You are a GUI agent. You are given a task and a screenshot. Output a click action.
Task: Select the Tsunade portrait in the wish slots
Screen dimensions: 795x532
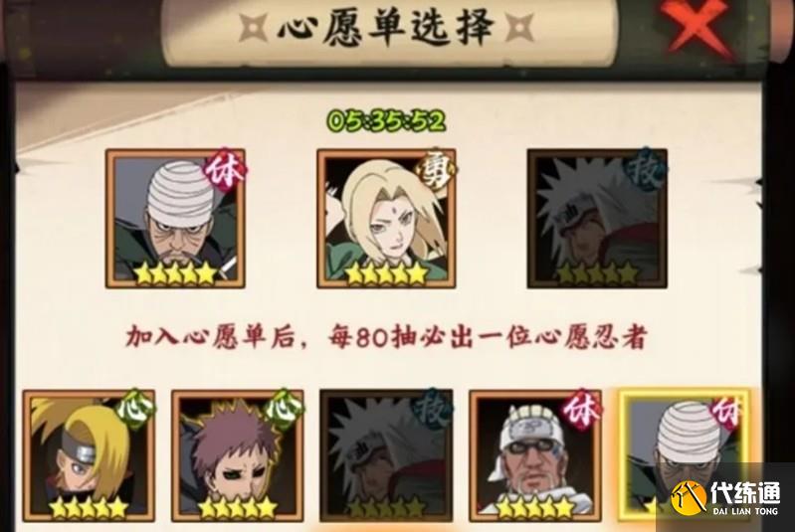pos(386,219)
